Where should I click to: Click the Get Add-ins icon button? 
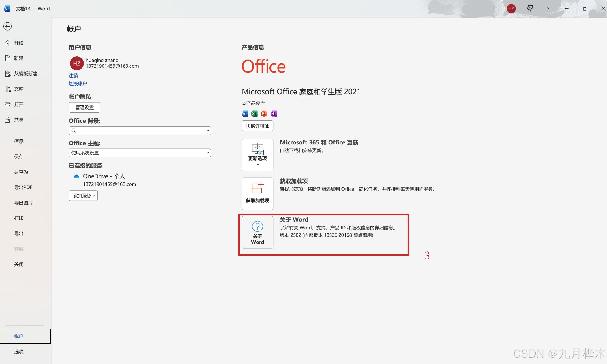pyautogui.click(x=257, y=193)
